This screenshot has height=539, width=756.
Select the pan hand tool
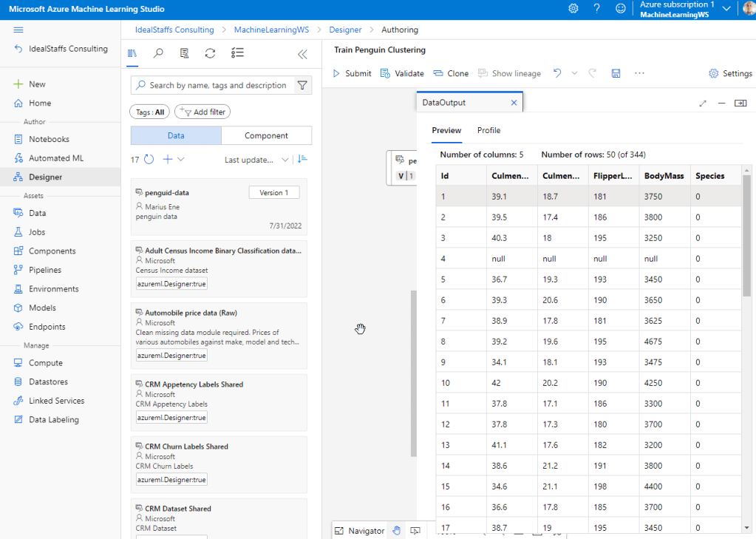pos(396,530)
